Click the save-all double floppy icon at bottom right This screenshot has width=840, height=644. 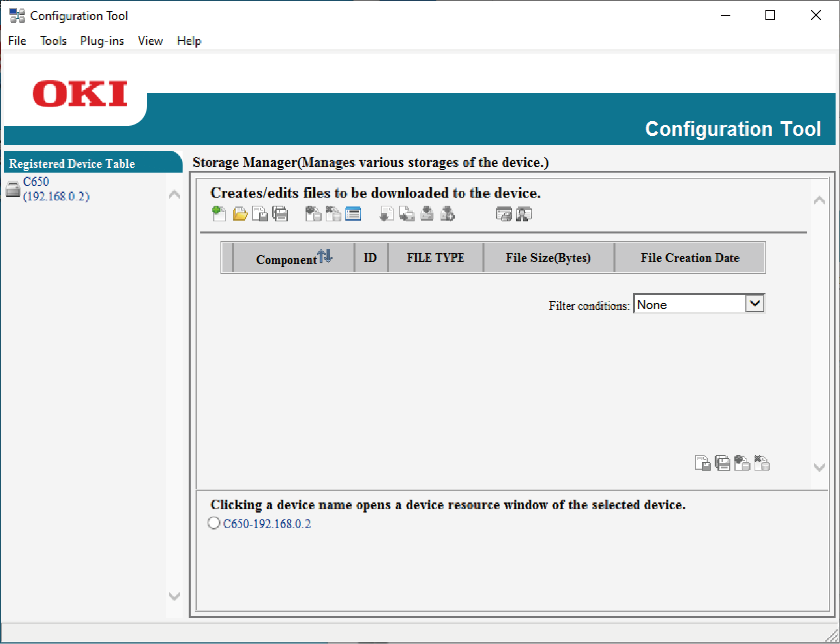tap(722, 463)
